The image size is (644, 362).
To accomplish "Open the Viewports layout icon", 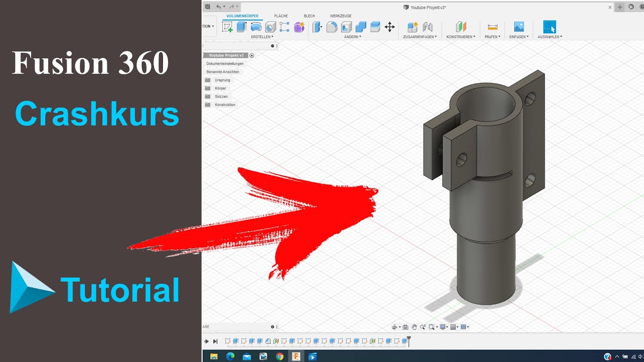I will pyautogui.click(x=464, y=327).
